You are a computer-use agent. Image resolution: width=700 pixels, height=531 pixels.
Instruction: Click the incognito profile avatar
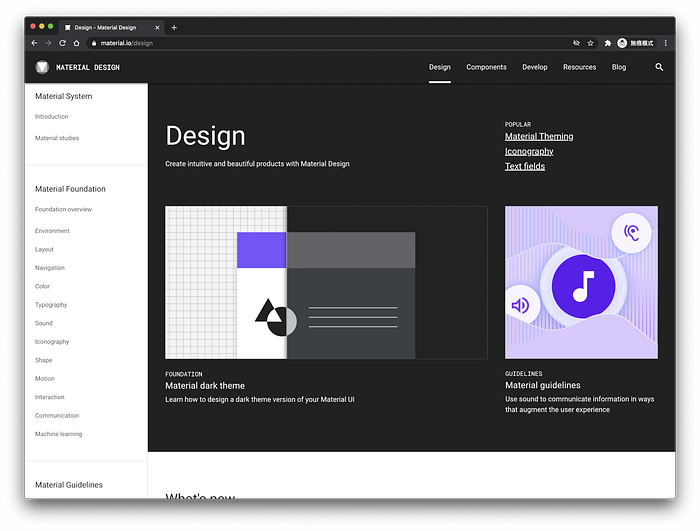click(x=622, y=43)
